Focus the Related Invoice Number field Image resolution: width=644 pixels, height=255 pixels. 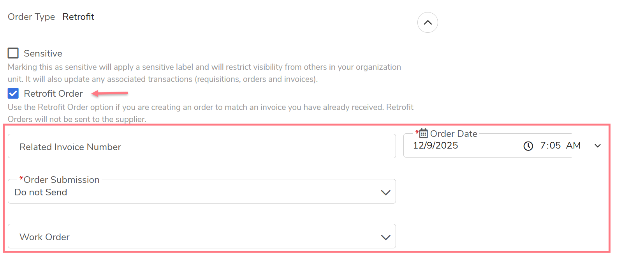(202, 147)
